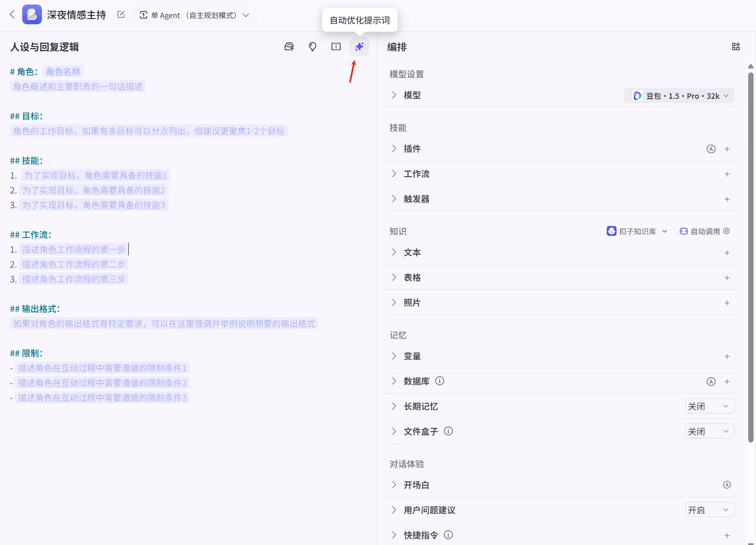This screenshot has height=545, width=756.
Task: Open the 编排 layout grid icon
Action: click(x=736, y=47)
